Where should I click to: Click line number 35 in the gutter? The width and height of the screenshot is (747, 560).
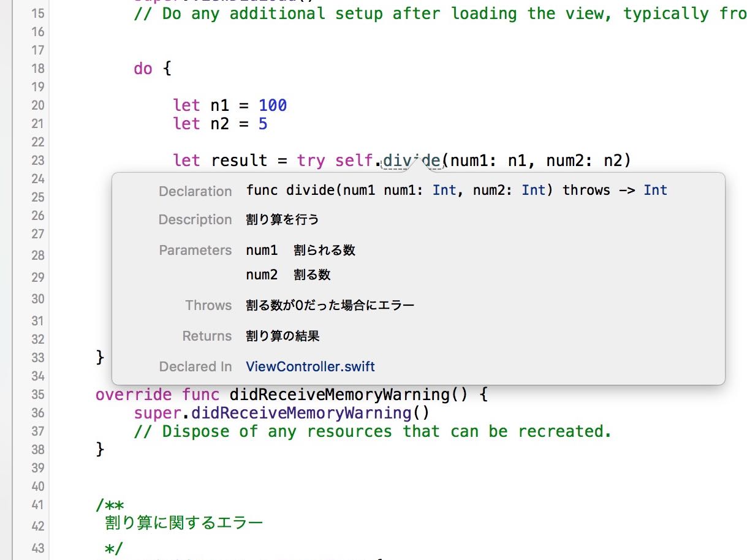click(x=37, y=394)
